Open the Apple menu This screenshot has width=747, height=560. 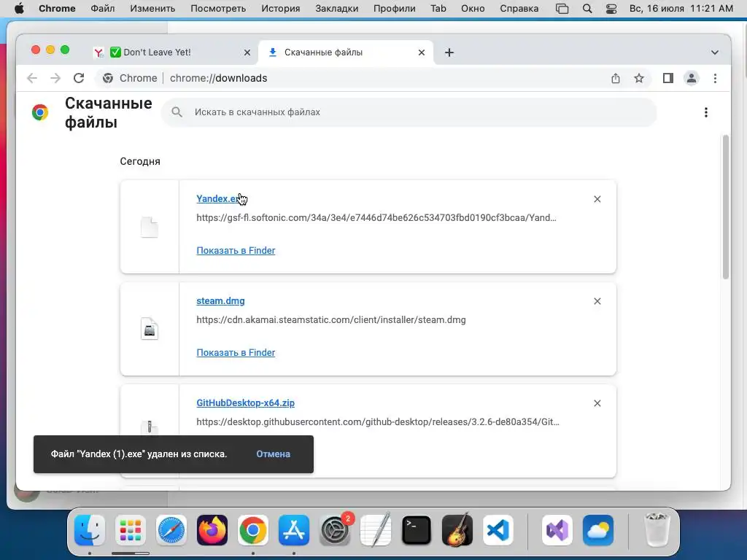(19, 9)
